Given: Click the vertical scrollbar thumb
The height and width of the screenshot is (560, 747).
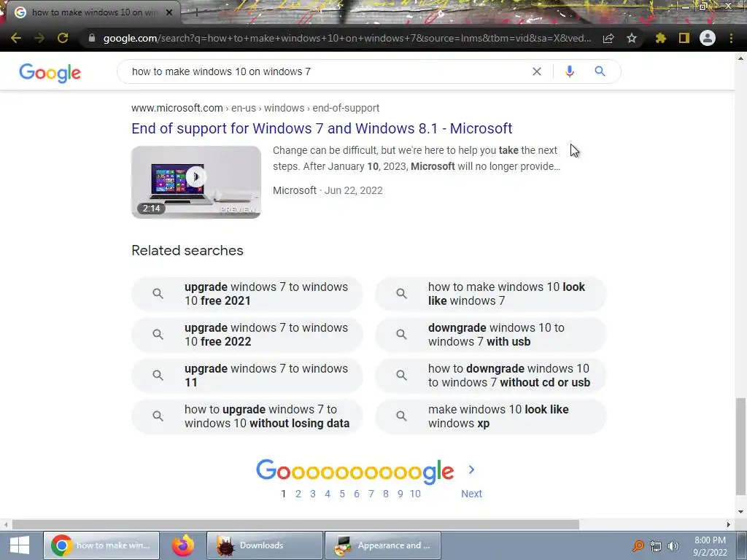Looking at the screenshot, I should point(740,447).
